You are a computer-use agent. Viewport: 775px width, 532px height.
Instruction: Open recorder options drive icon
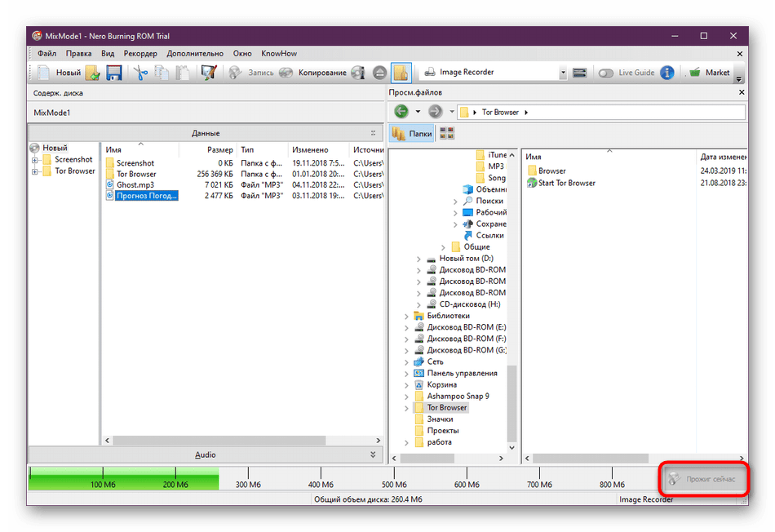579,73
